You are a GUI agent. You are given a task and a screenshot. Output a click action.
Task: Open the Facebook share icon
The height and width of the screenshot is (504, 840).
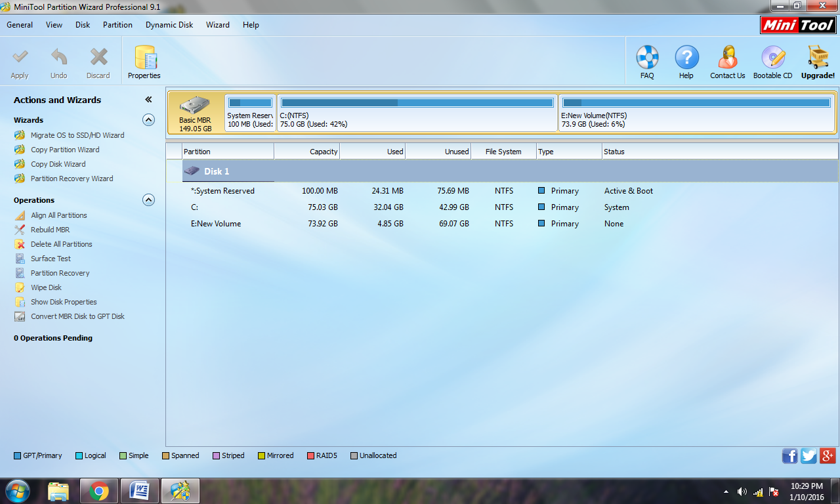pyautogui.click(x=789, y=456)
